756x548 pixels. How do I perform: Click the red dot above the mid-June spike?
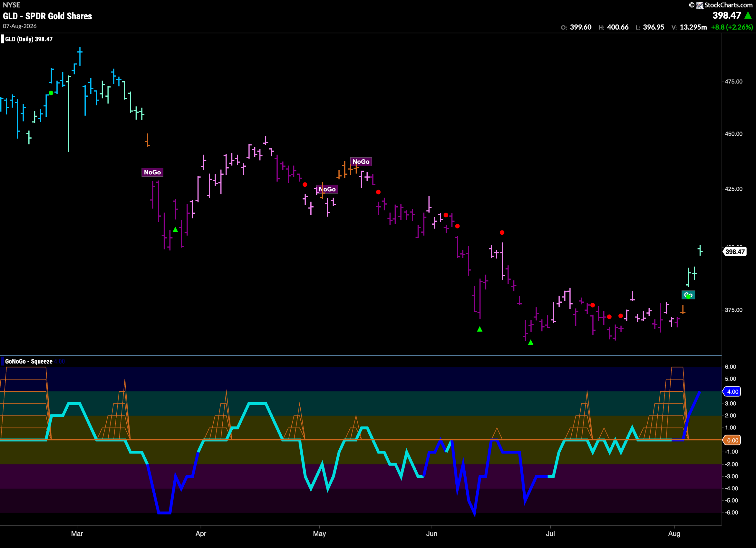pos(502,233)
